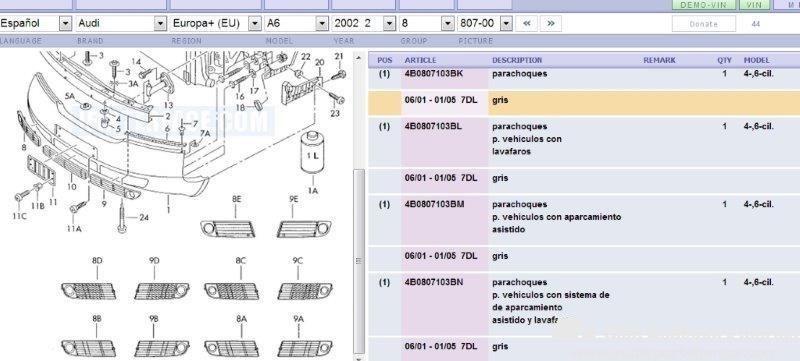Click the diagram vertical scrollbar thumb
Screen dimensions: 800x361
pyautogui.click(x=360, y=261)
